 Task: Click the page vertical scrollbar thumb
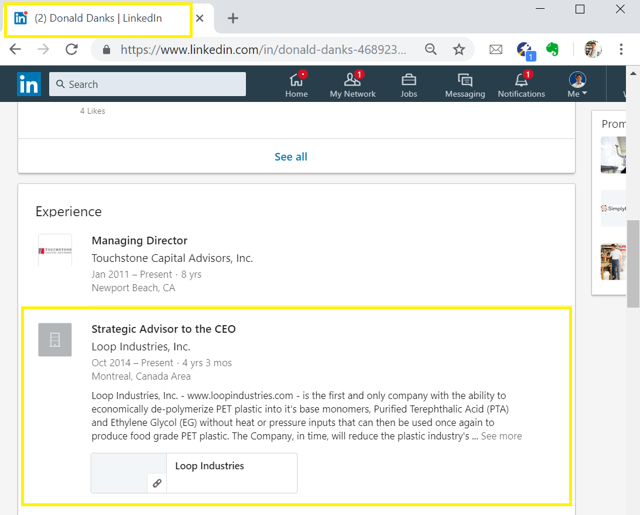pos(633,263)
